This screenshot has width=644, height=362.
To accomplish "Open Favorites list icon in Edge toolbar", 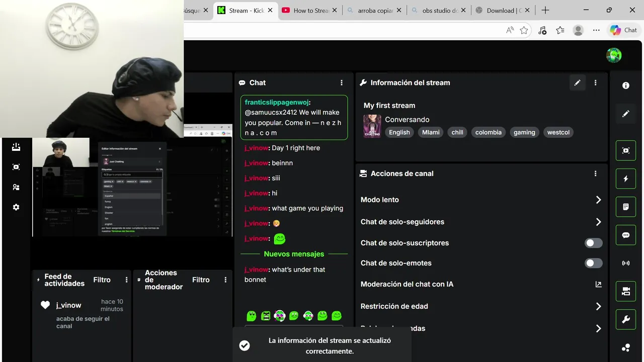I will pyautogui.click(x=560, y=30).
